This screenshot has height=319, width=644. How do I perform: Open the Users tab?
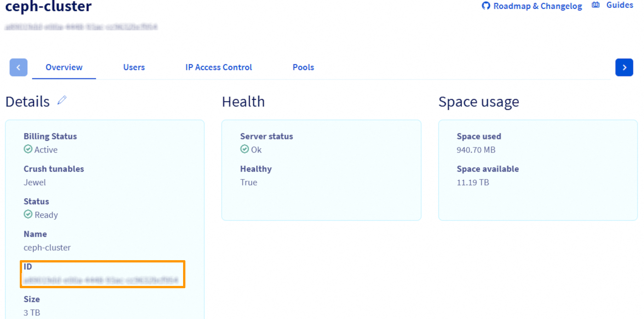pos(134,67)
